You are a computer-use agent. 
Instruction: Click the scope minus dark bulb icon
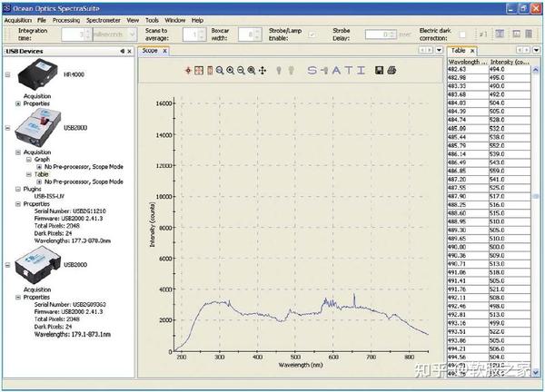coord(324,71)
